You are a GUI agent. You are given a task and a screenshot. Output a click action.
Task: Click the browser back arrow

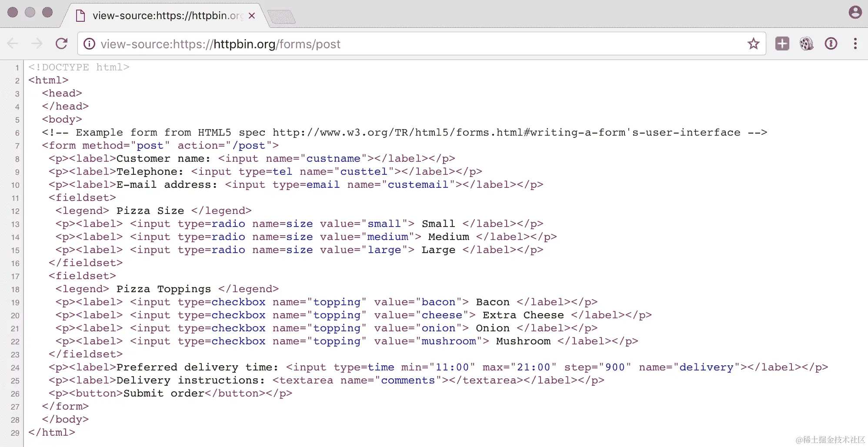pos(13,43)
